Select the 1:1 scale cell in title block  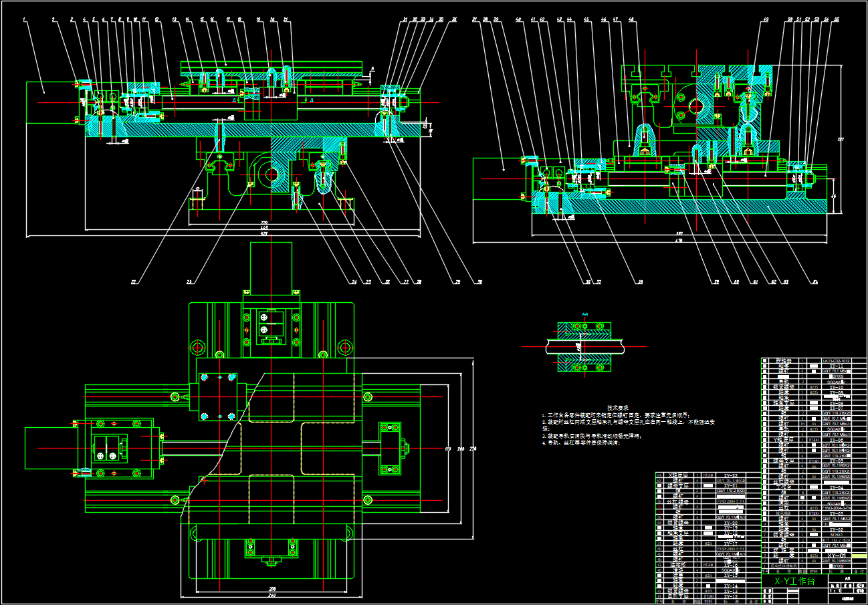[833, 591]
